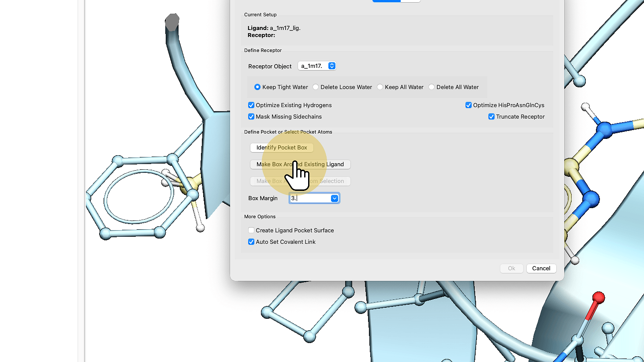Select Keep Tight Water option

coord(257,87)
